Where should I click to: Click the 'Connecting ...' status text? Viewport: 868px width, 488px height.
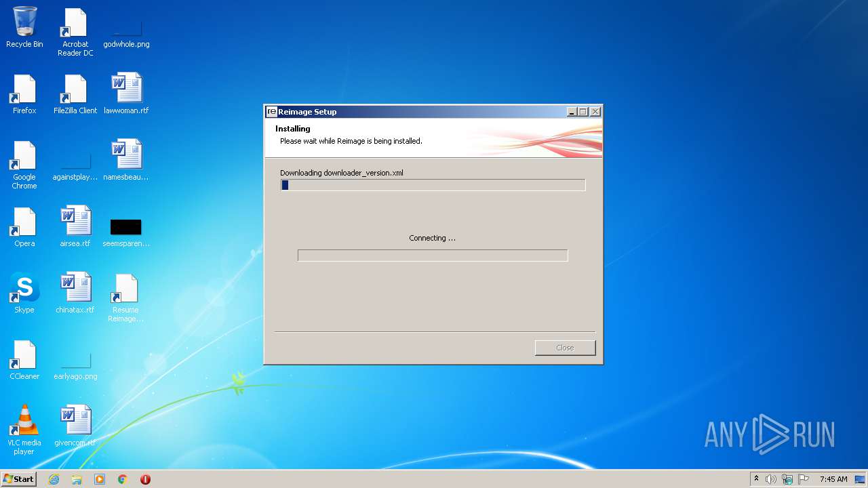pos(433,238)
